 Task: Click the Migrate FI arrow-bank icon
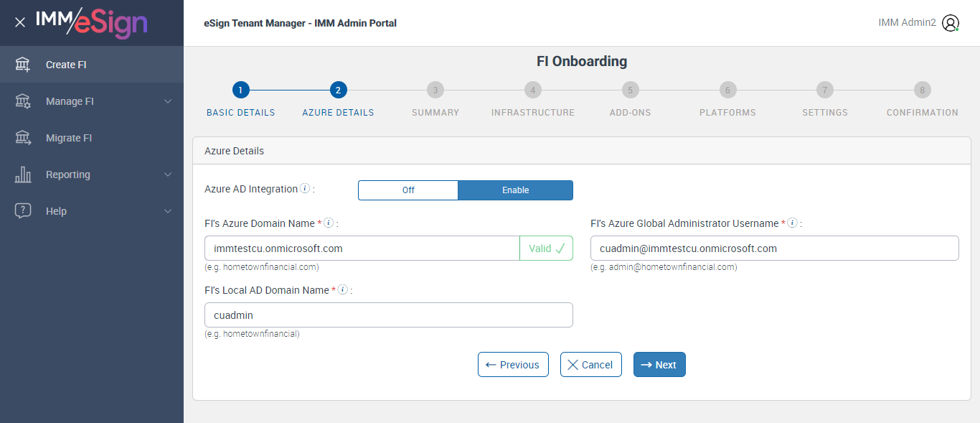pos(23,138)
